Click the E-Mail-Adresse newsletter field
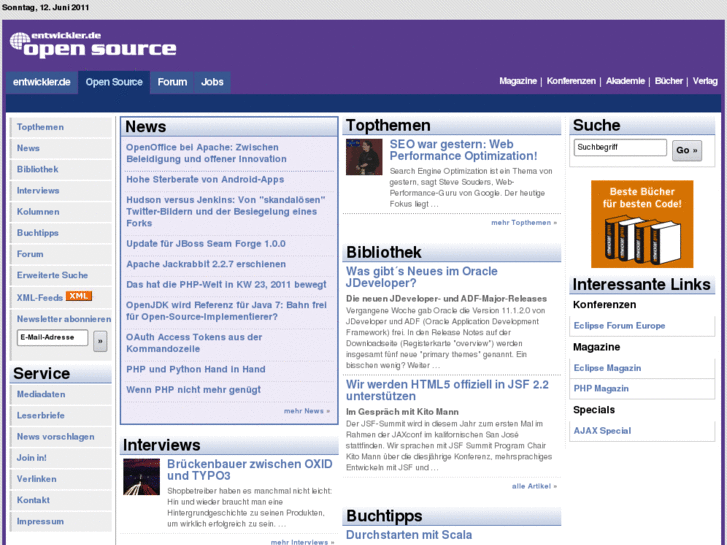Screen dimensions: 727x545 tap(52, 337)
